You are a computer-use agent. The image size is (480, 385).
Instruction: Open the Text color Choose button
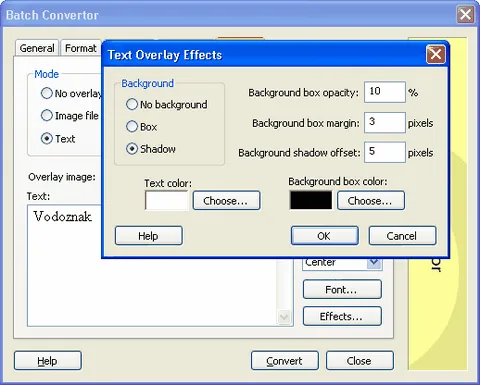(226, 200)
